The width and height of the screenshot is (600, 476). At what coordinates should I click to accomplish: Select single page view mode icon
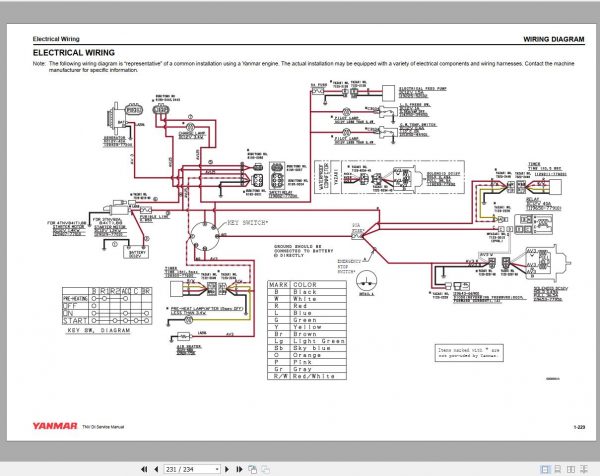(545, 469)
